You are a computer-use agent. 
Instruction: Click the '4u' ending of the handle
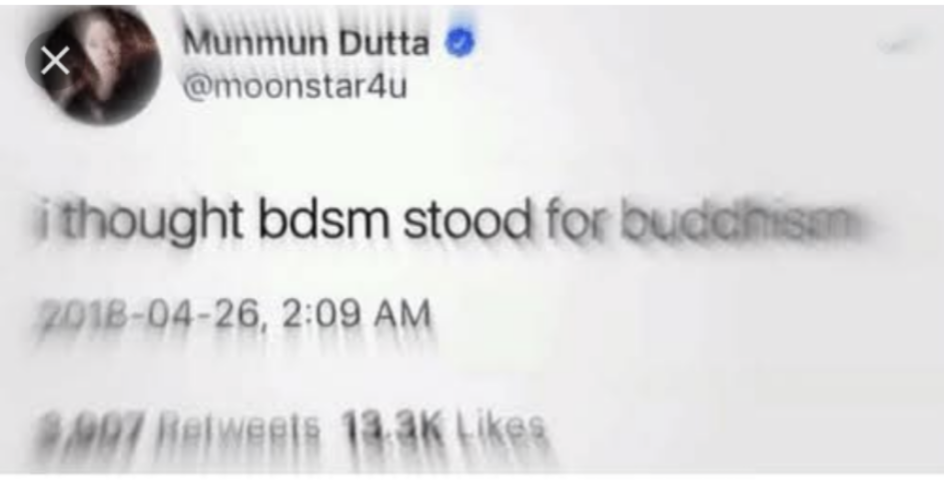390,87
